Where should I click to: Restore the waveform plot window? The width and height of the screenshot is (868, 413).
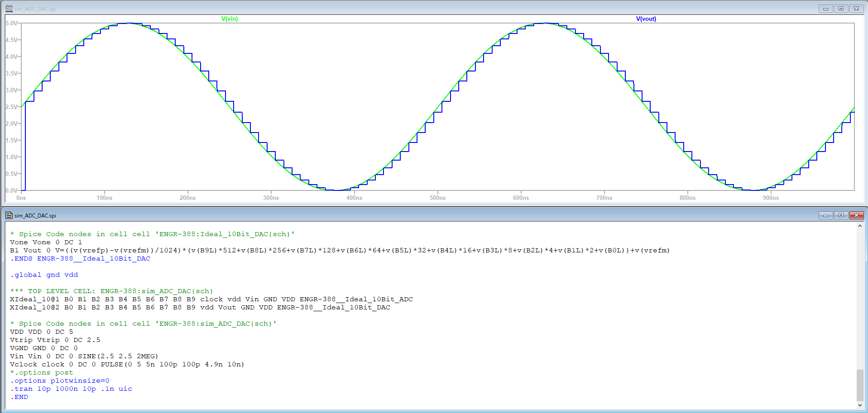[x=841, y=9]
